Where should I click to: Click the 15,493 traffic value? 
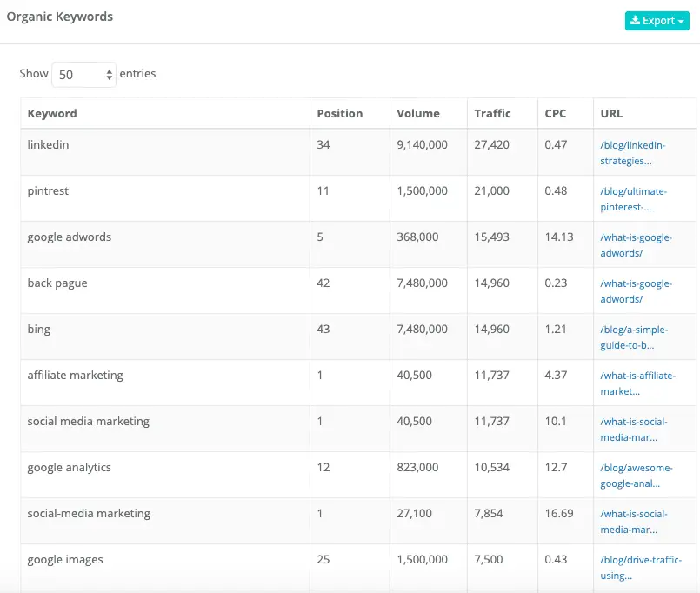pyautogui.click(x=491, y=237)
